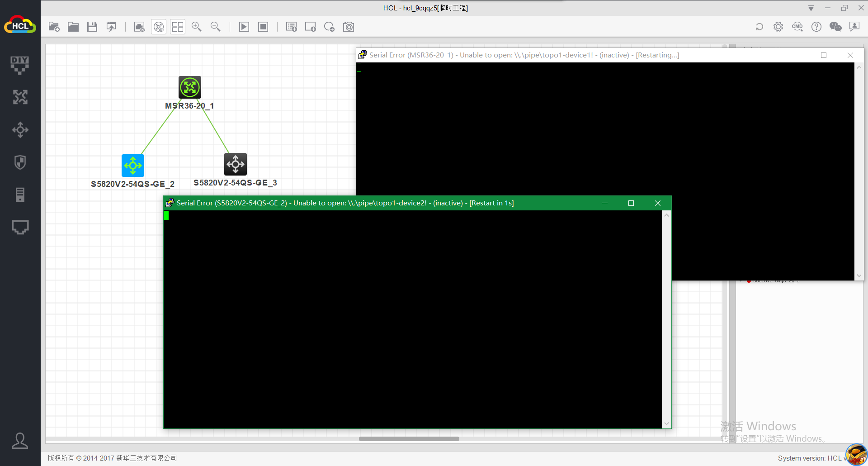The width and height of the screenshot is (868, 466).
Task: Click the user account icon in sidebar
Action: click(20, 441)
